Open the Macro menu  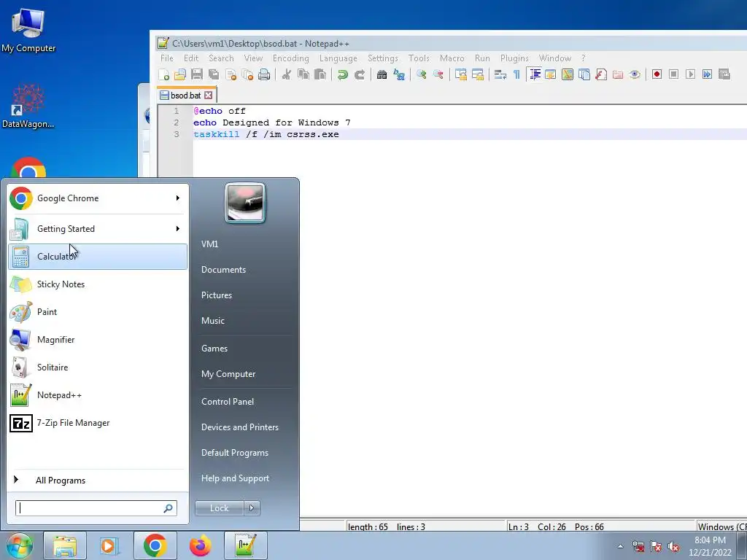click(452, 58)
